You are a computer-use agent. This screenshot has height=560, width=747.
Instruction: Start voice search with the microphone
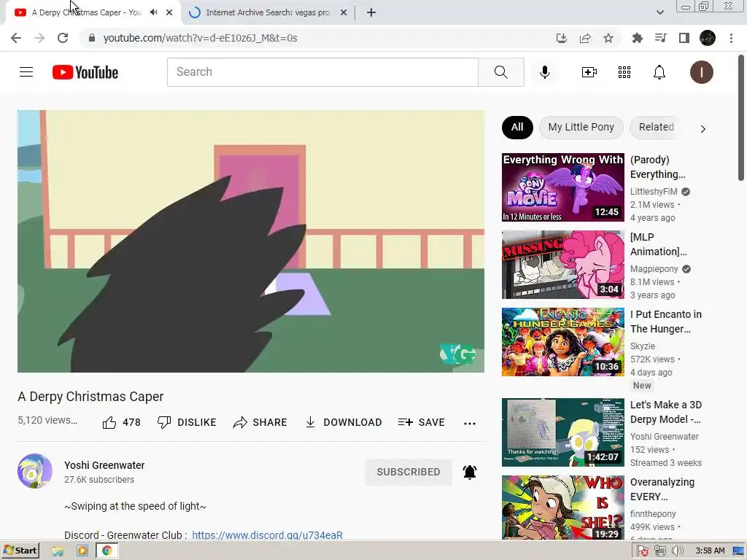pos(545,72)
